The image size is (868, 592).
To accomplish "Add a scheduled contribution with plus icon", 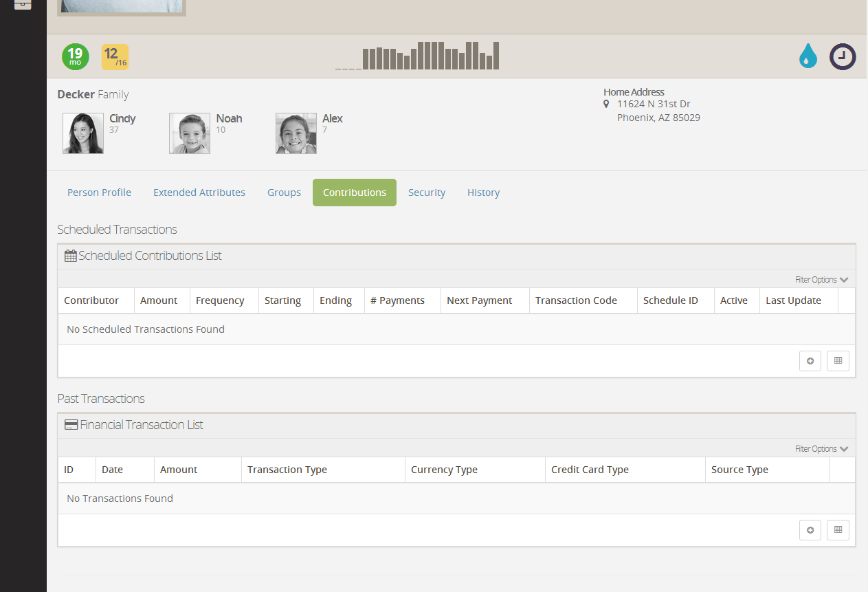I will tap(810, 361).
